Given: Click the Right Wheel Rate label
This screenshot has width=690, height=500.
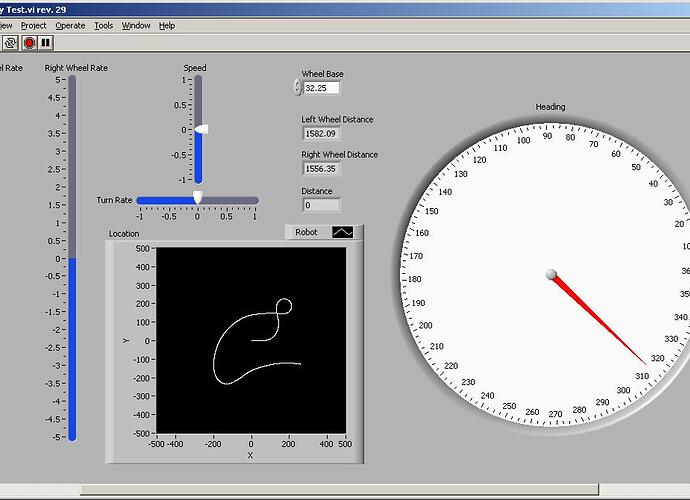Looking at the screenshot, I should (76, 68).
